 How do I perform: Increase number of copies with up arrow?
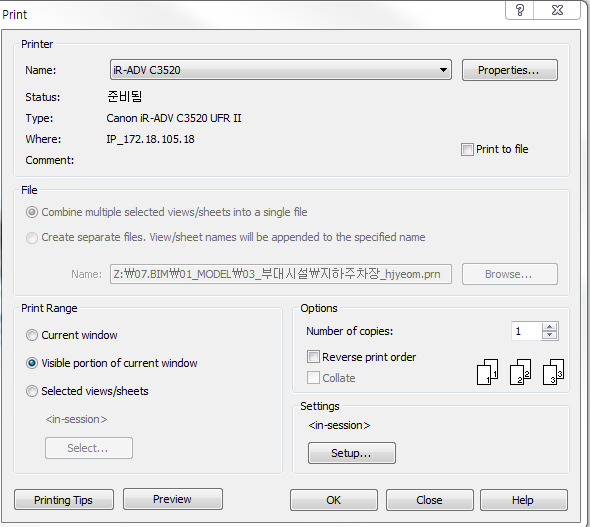tap(550, 327)
